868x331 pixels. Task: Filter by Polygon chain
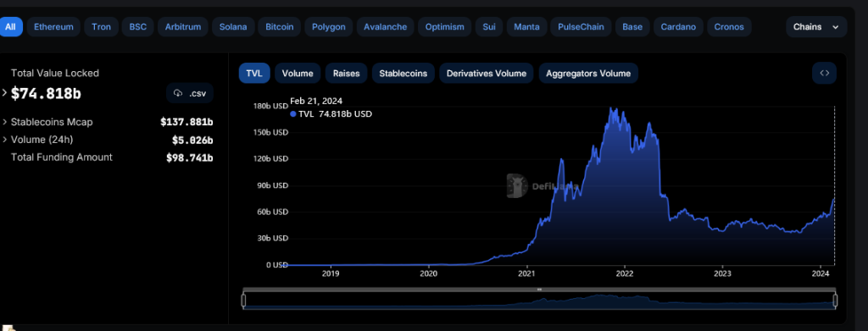329,26
